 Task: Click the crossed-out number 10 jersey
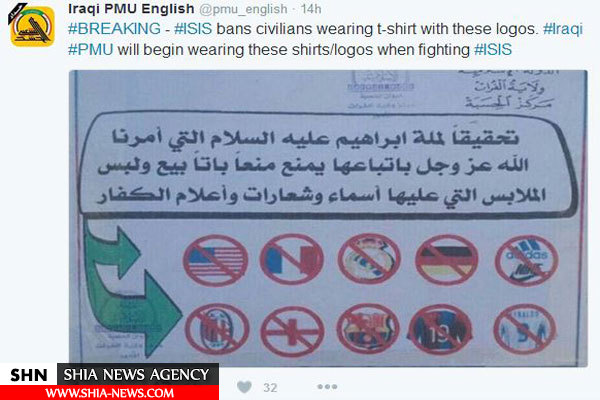[440, 330]
